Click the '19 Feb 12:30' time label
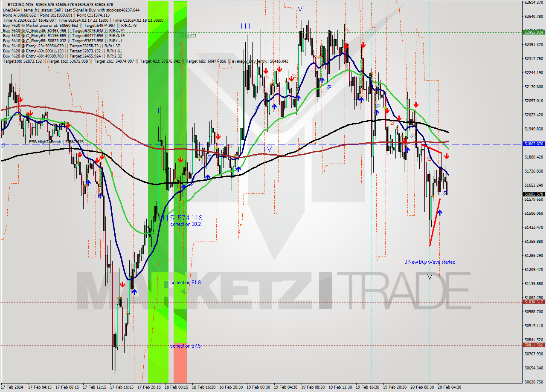546x392 pixels. [340, 387]
